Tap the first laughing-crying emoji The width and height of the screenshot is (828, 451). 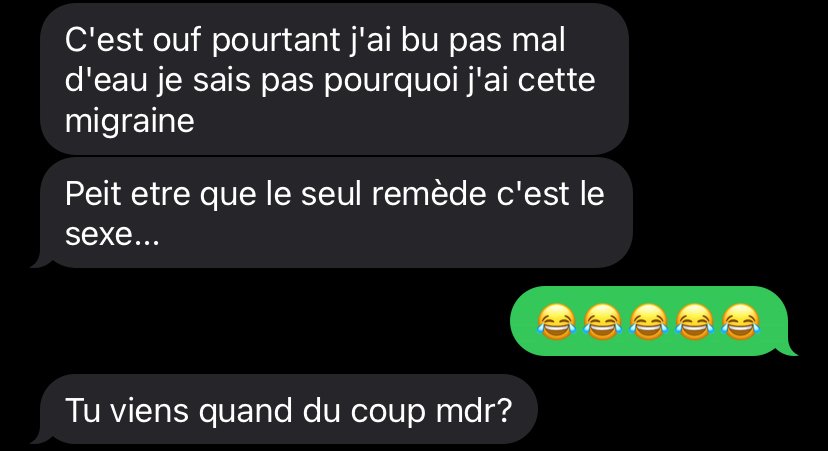[557, 322]
